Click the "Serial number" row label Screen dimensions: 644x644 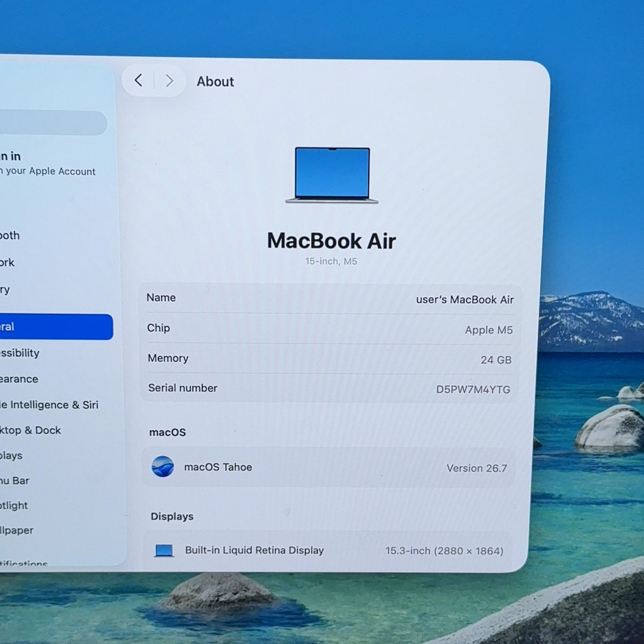coord(182,387)
